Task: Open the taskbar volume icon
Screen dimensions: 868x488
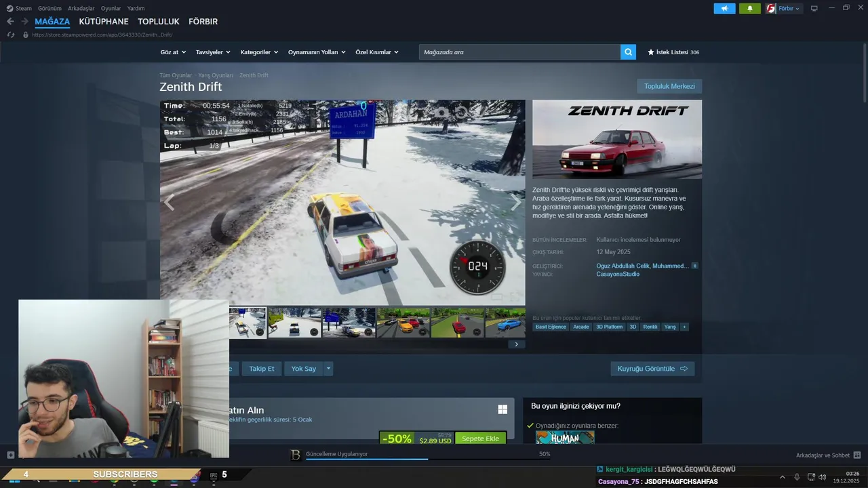Action: pyautogui.click(x=823, y=476)
